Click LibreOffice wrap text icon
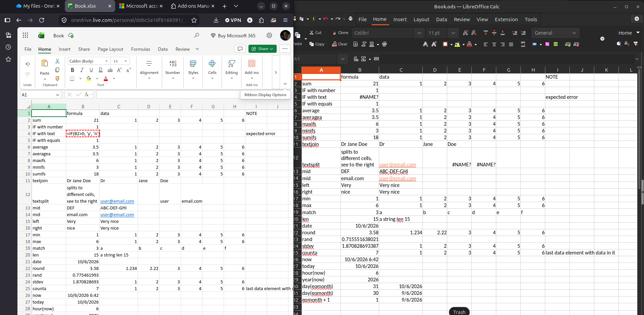644x315 pixels. coord(523,44)
